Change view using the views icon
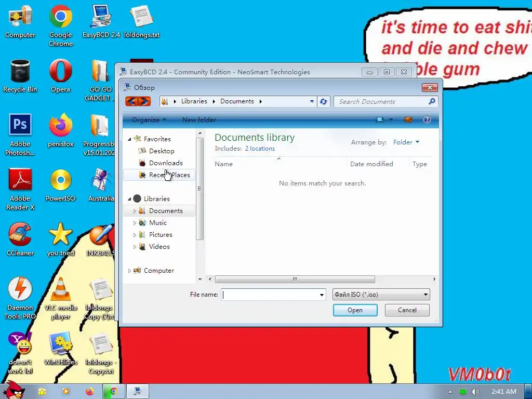Viewport: 532px width, 399px height. click(x=380, y=119)
